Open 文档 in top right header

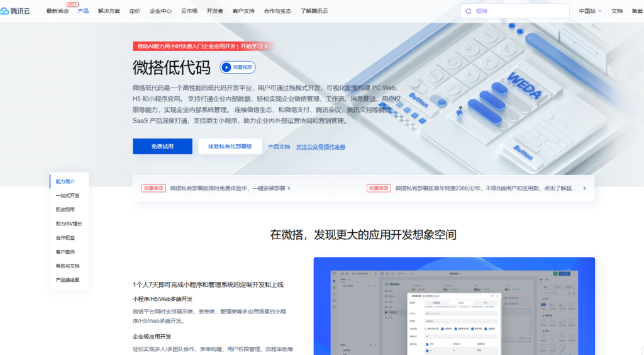point(617,11)
